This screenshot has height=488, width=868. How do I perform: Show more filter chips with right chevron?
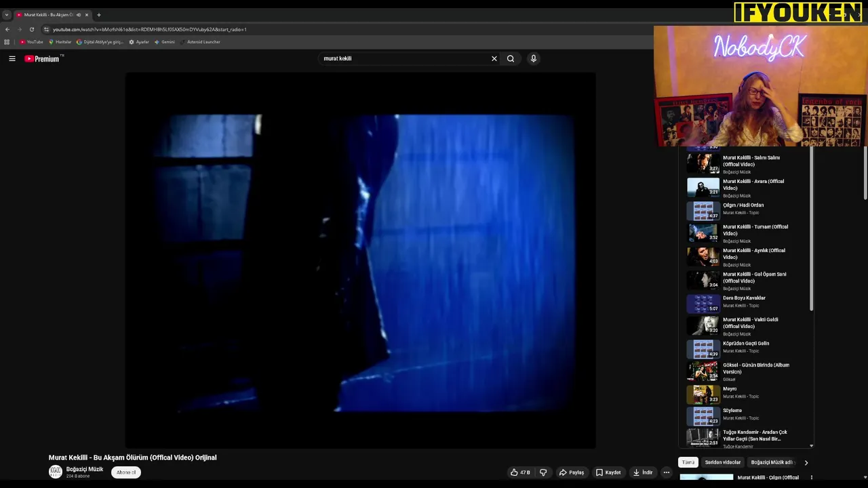806,462
